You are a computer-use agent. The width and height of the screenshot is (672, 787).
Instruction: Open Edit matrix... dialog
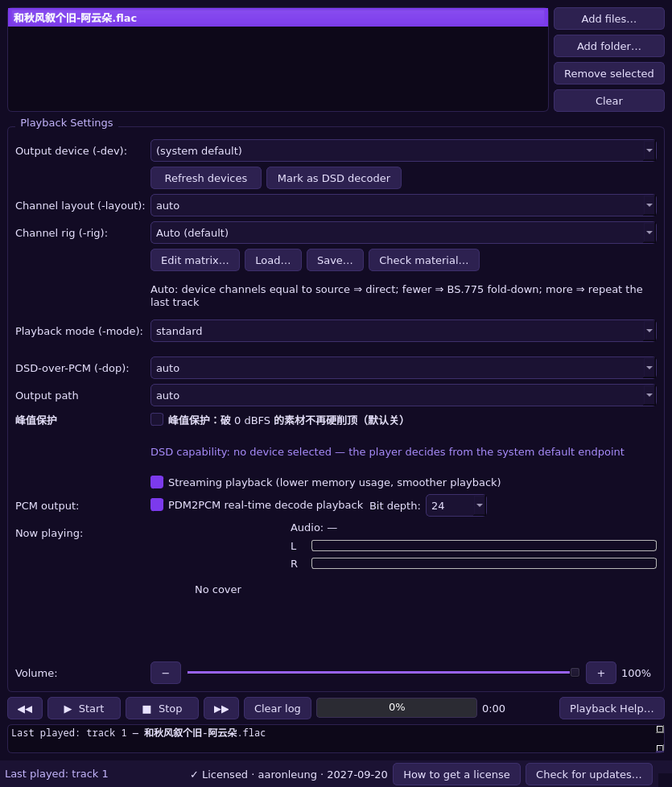point(195,260)
